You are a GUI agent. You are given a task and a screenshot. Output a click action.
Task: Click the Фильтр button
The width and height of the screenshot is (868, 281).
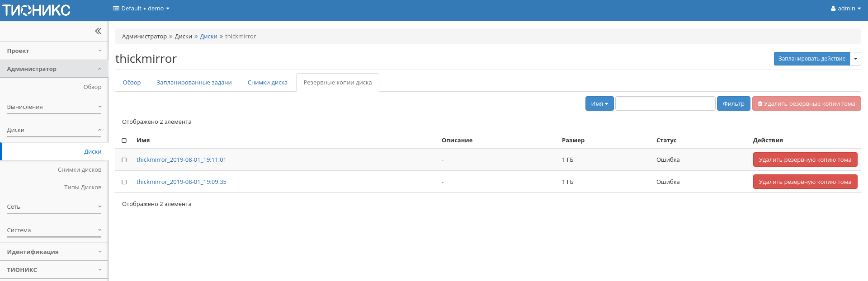(733, 104)
